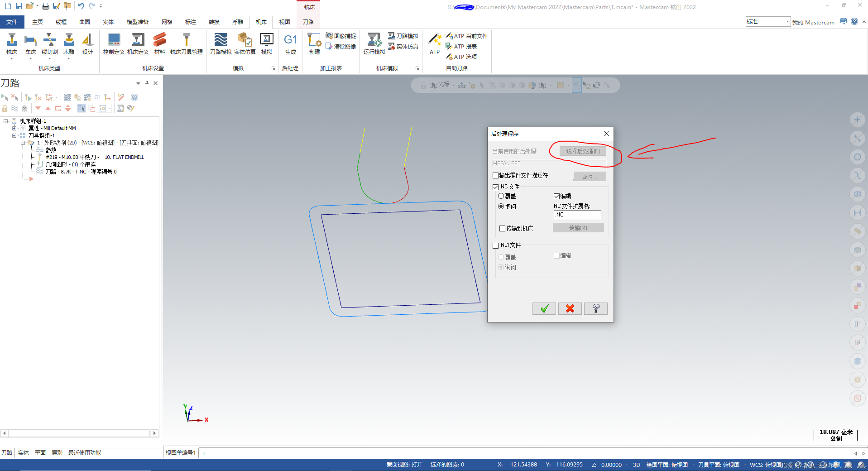868x471 pixels.
Task: Click the 刀路 panel horizontal scrollbar
Action: (79, 433)
